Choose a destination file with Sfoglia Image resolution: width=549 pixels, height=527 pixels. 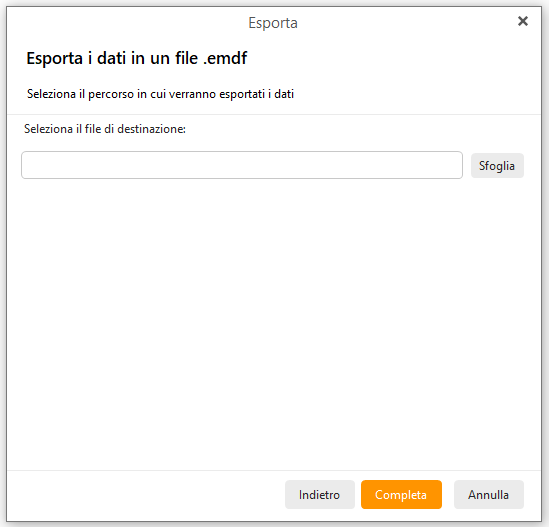[497, 166]
